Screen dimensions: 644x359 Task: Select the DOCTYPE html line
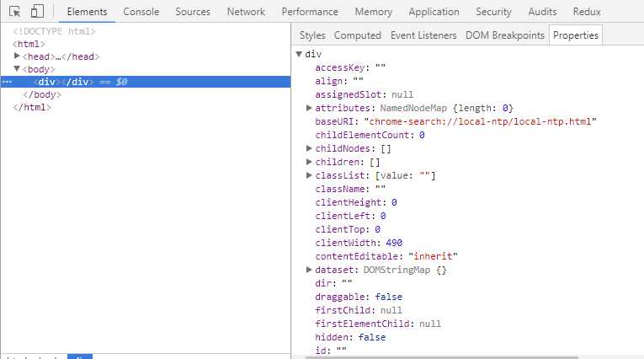coord(54,31)
